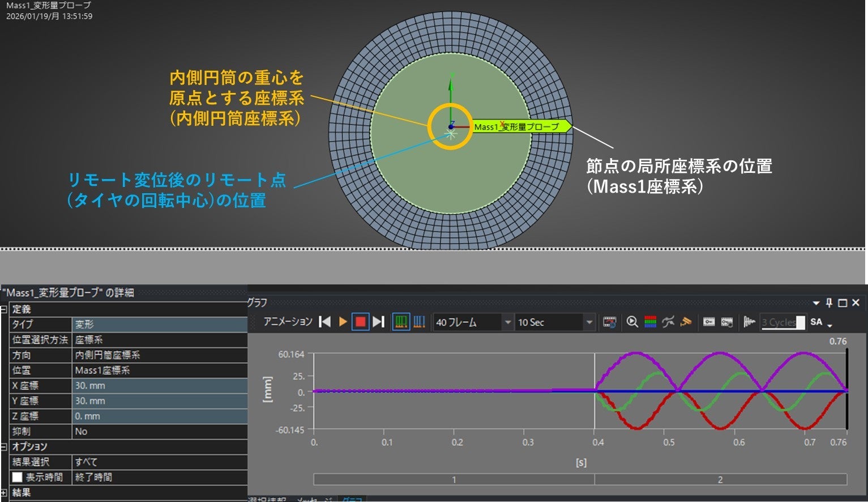Select the タイプ value 変形
Image resolution: width=868 pixels, height=502 pixels.
(x=160, y=324)
